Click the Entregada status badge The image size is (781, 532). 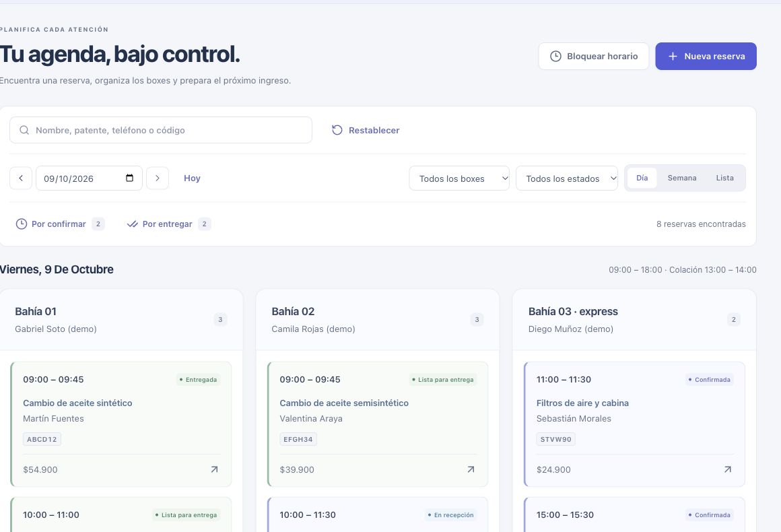198,380
